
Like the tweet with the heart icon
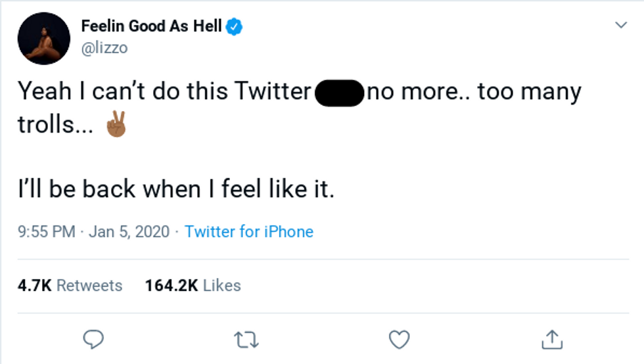(x=399, y=339)
